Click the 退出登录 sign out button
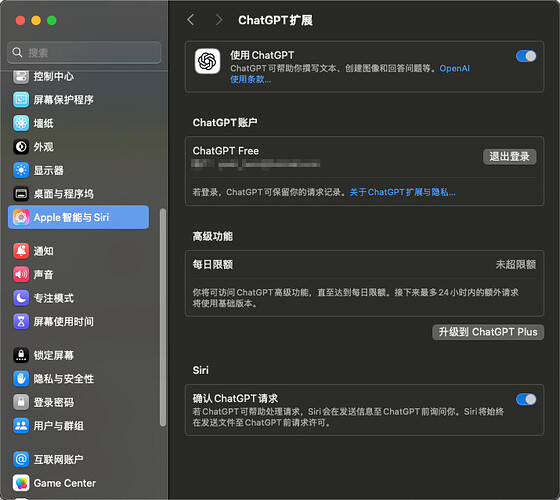560x500 pixels. [509, 156]
